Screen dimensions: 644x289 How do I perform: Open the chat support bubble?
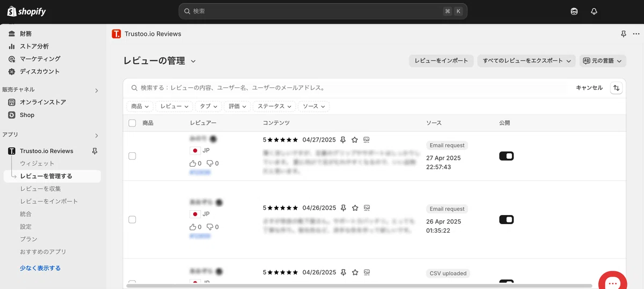coord(612,281)
